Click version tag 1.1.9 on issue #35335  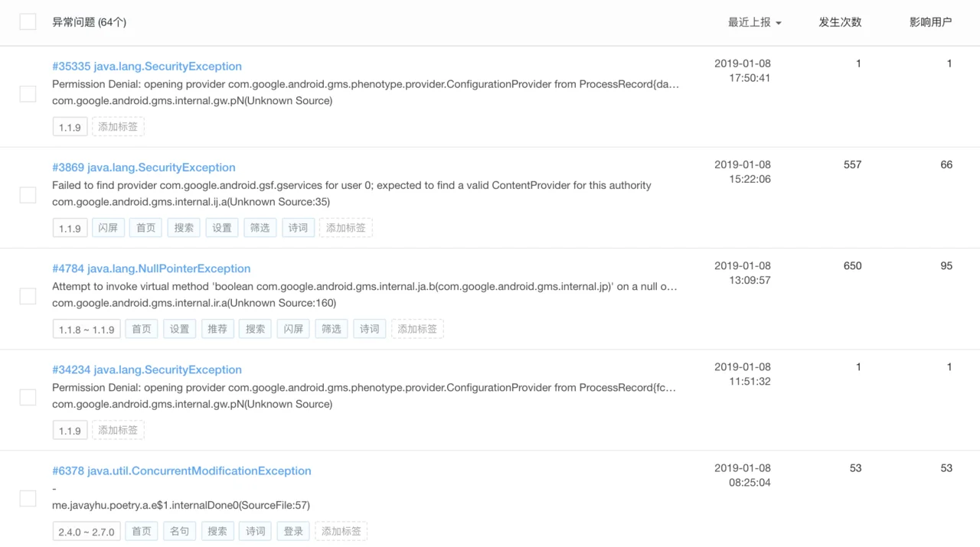pyautogui.click(x=70, y=127)
